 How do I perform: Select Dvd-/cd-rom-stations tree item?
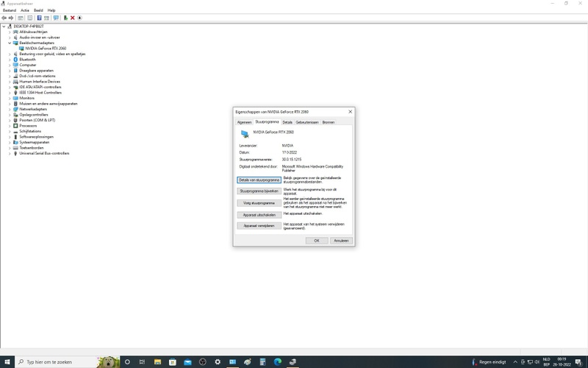point(37,76)
